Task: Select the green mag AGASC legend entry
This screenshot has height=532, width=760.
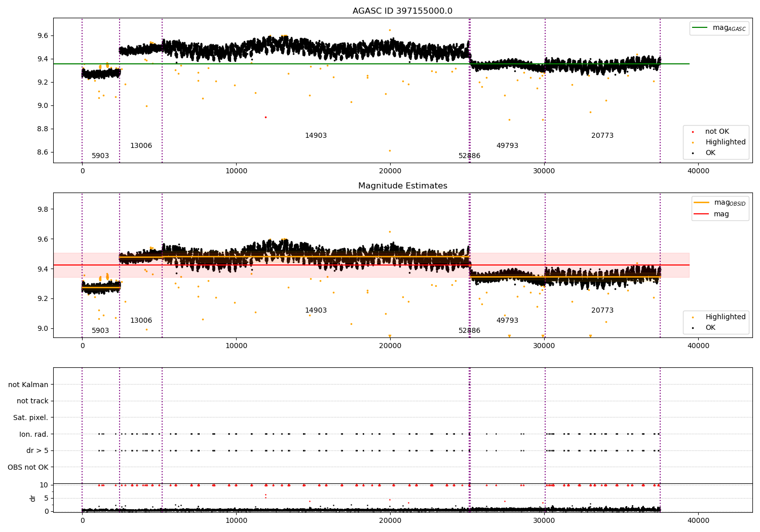Action: click(719, 28)
